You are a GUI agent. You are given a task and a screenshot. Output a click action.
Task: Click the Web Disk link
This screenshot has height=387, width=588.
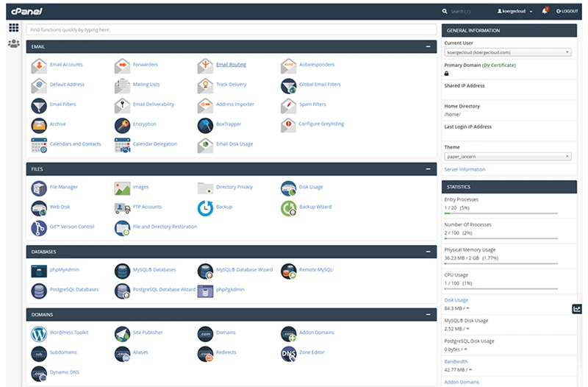tap(60, 207)
